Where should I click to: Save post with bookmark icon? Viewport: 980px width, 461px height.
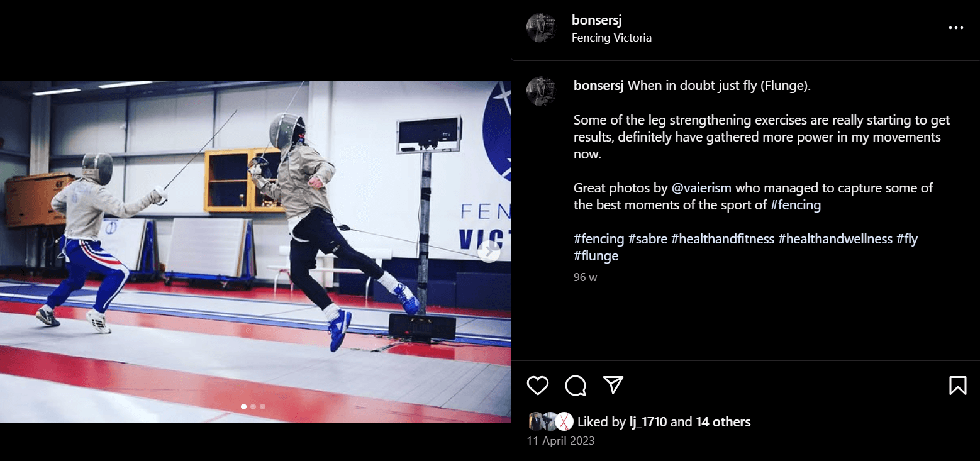957,385
